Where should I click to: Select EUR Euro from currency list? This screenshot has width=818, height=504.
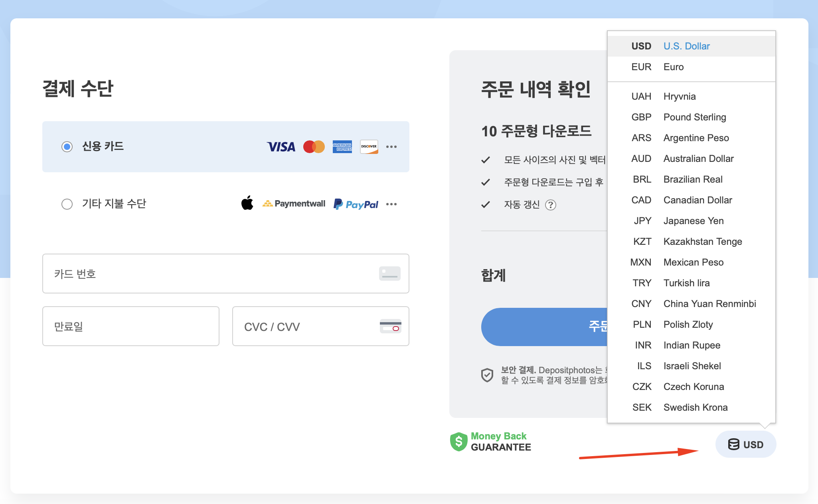pos(674,67)
